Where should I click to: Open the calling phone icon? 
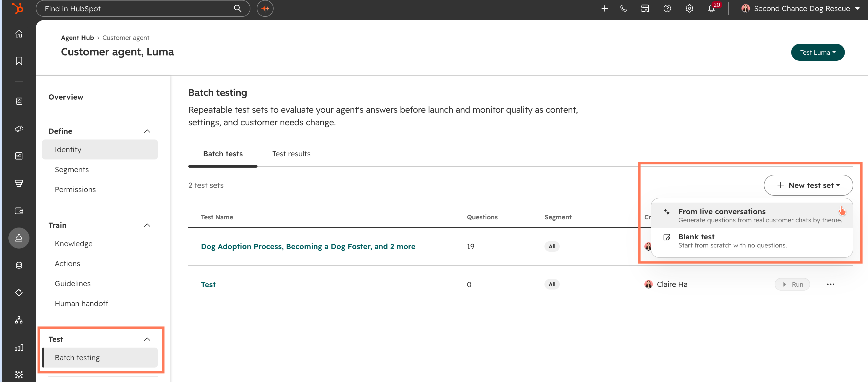[624, 8]
